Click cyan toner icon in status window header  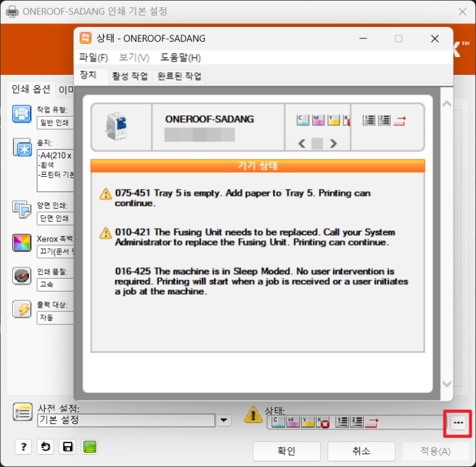click(x=302, y=120)
